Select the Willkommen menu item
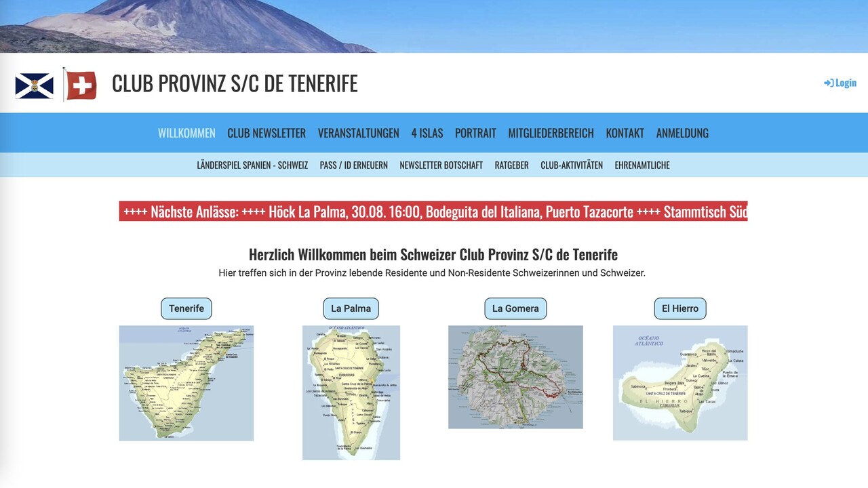 coord(186,133)
